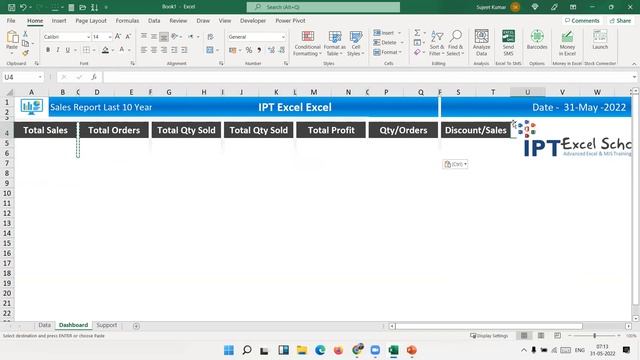Toggle Italic formatting

click(x=58, y=50)
